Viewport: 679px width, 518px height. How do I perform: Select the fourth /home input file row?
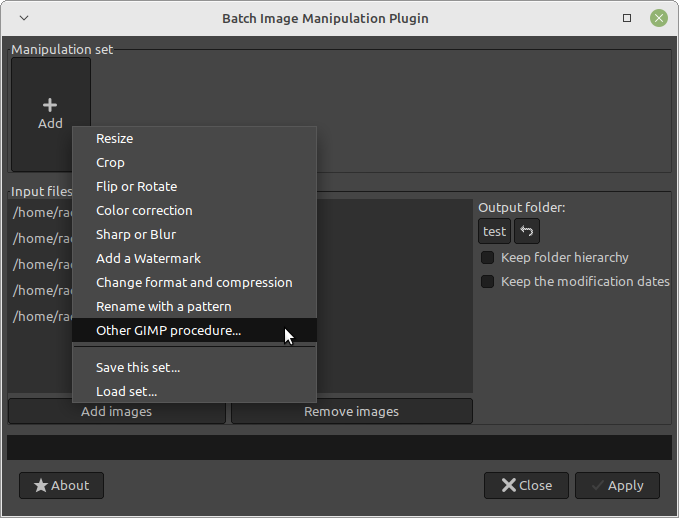coord(42,290)
